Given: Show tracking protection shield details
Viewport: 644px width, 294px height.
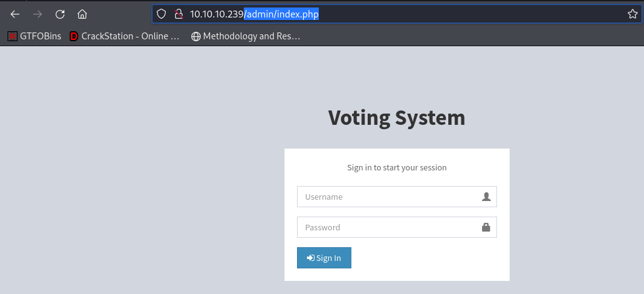Looking at the screenshot, I should click(x=161, y=14).
